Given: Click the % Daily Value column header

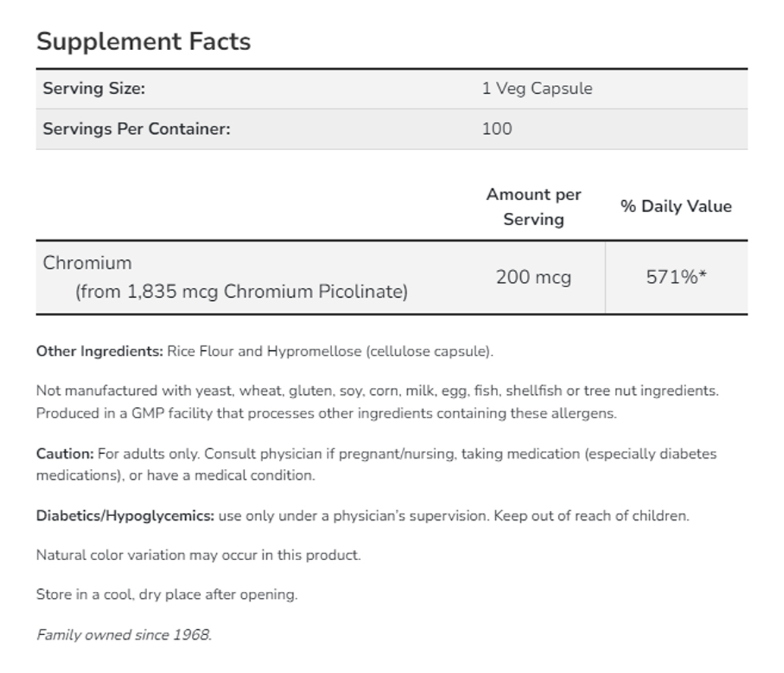Looking at the screenshot, I should 676,206.
